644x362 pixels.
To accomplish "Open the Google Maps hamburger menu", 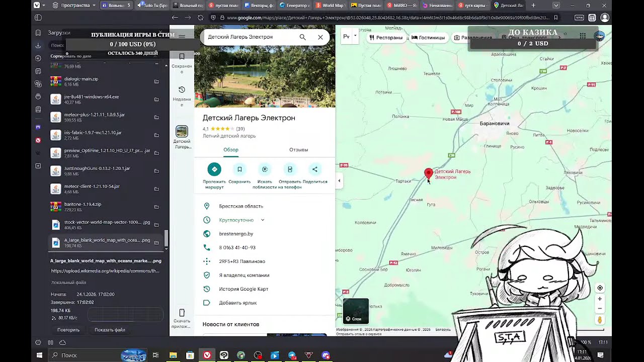I will (182, 36).
